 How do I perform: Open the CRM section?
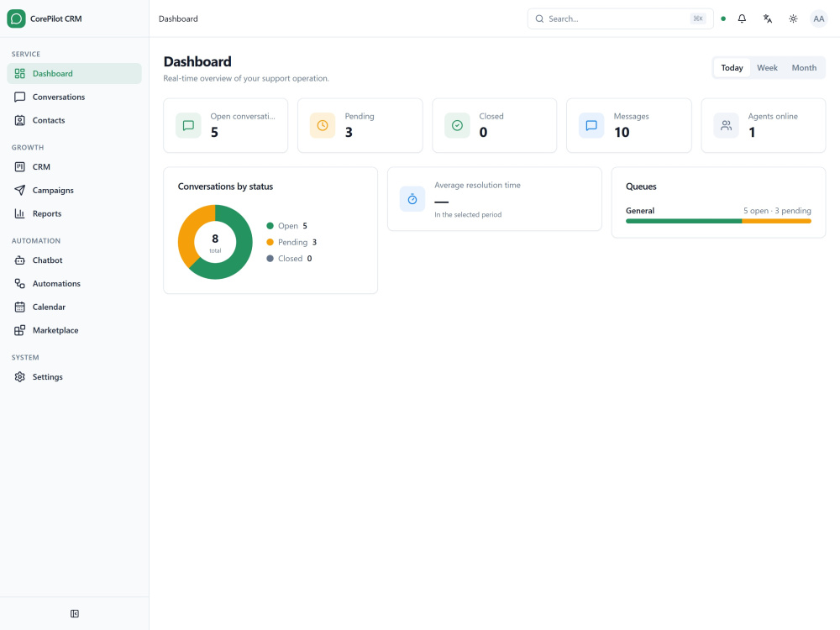tap(75, 166)
